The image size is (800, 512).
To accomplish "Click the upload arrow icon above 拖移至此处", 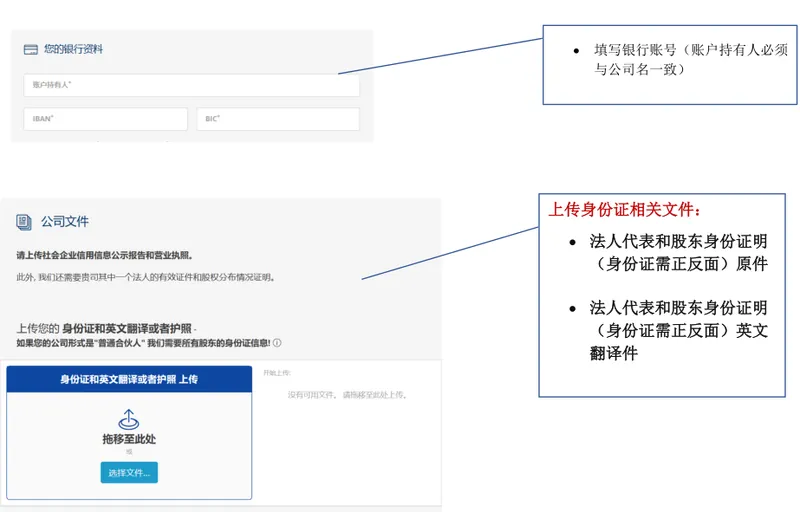I will tap(129, 419).
